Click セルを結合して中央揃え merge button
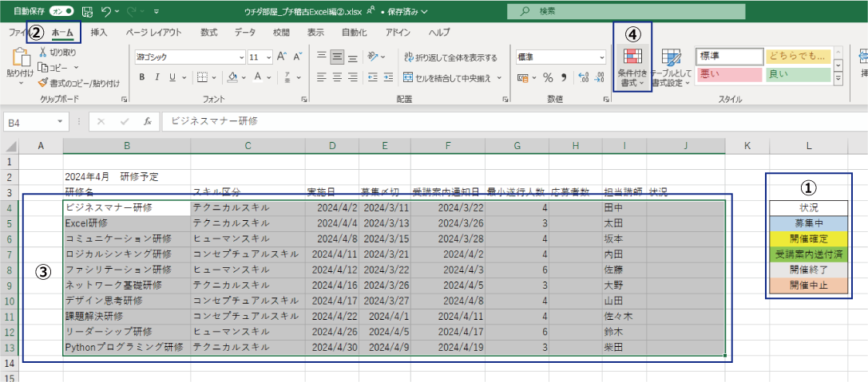This screenshot has height=382, width=868. [453, 77]
